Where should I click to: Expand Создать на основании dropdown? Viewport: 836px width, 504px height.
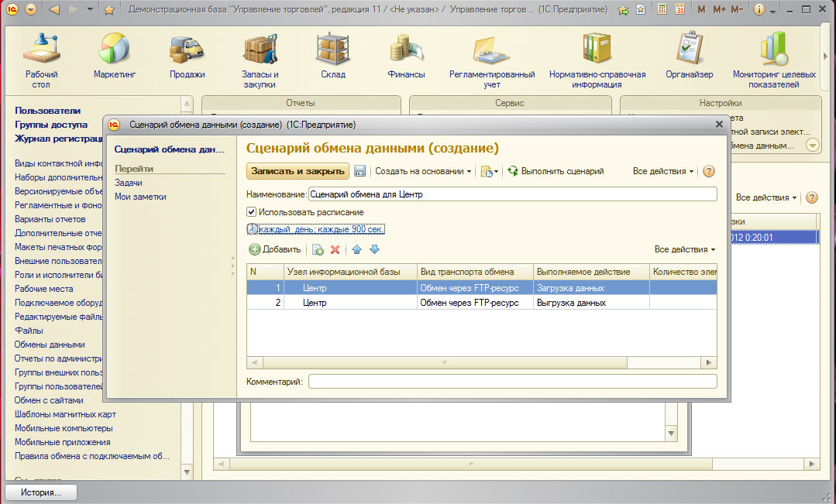pos(423,171)
